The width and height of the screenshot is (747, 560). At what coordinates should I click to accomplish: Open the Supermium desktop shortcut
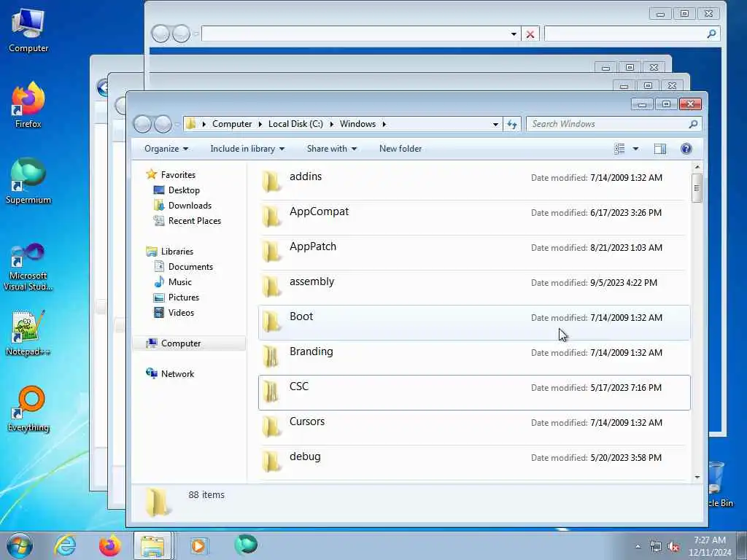[x=28, y=181]
